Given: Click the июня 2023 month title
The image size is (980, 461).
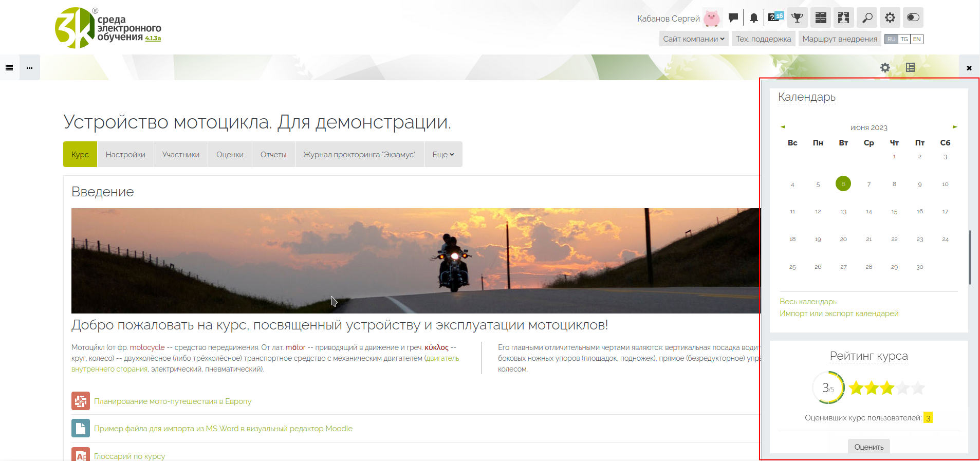Looking at the screenshot, I should click(868, 127).
